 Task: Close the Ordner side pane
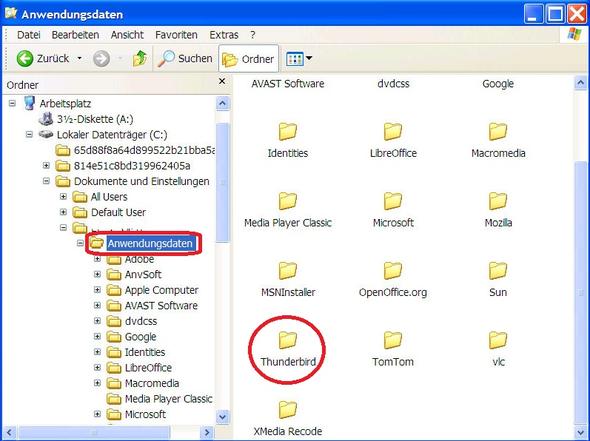(222, 81)
